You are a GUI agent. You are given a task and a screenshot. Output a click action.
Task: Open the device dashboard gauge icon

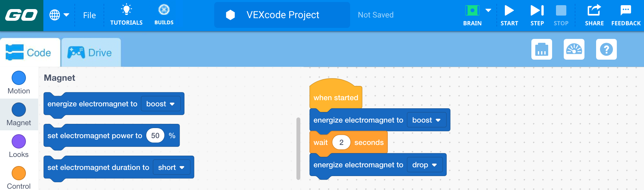point(574,50)
